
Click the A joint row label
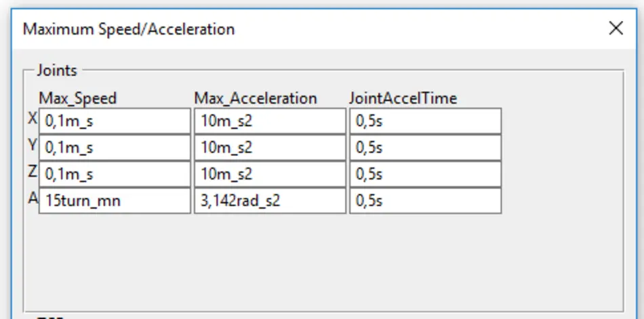[33, 199]
